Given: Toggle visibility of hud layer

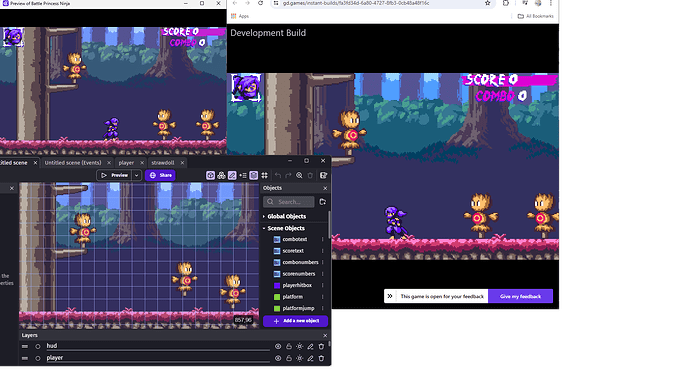Looking at the screenshot, I should tap(278, 346).
